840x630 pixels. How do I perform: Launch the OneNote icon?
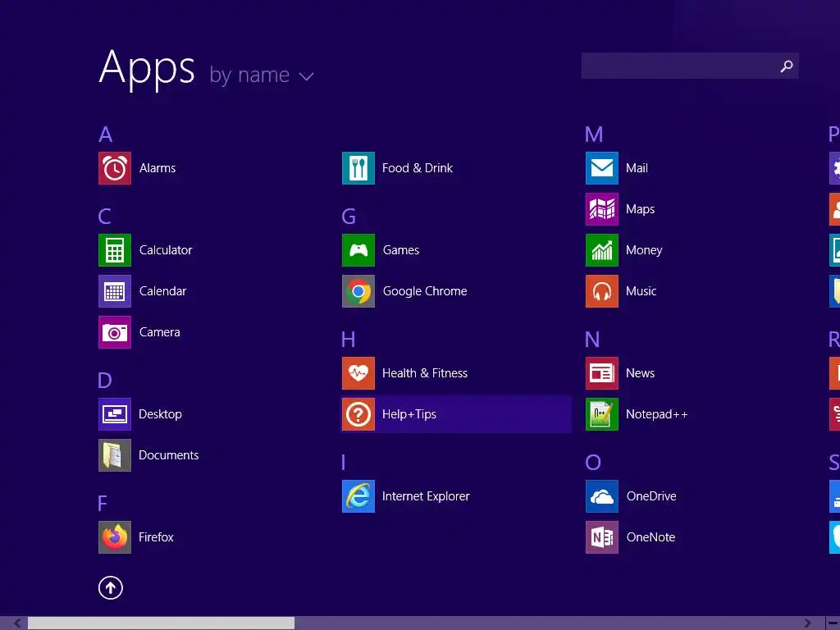(602, 537)
